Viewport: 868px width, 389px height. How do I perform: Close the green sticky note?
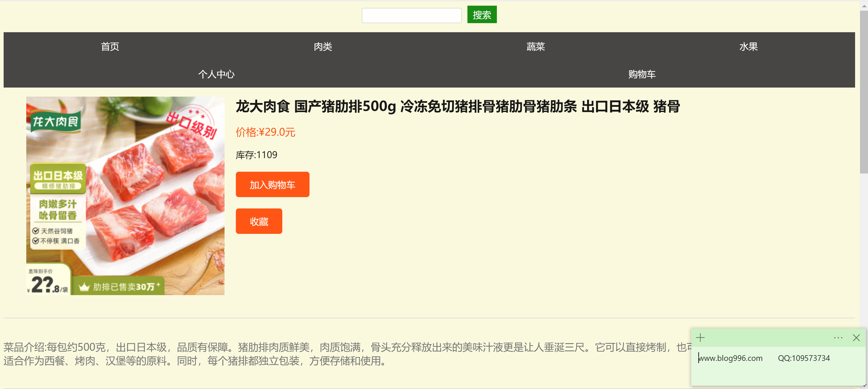[856, 338]
